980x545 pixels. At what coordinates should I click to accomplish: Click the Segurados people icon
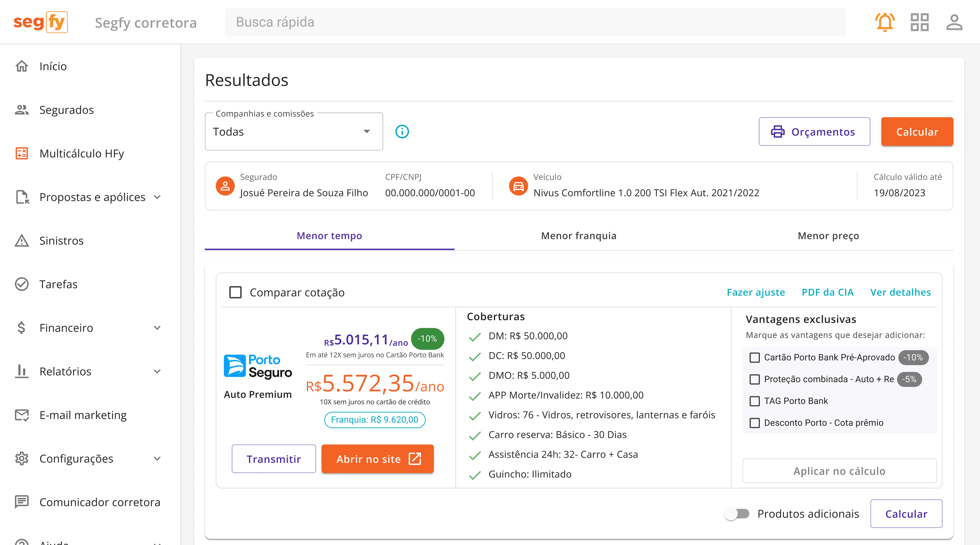[22, 110]
